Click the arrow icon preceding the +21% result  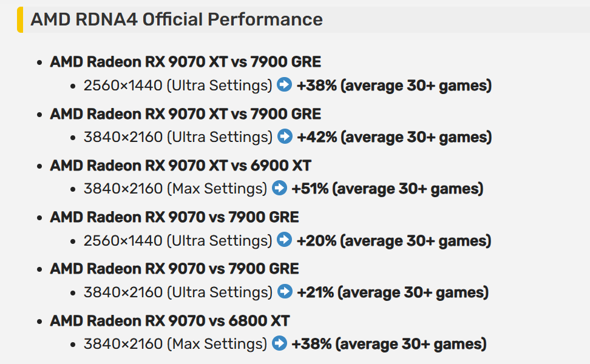point(285,292)
